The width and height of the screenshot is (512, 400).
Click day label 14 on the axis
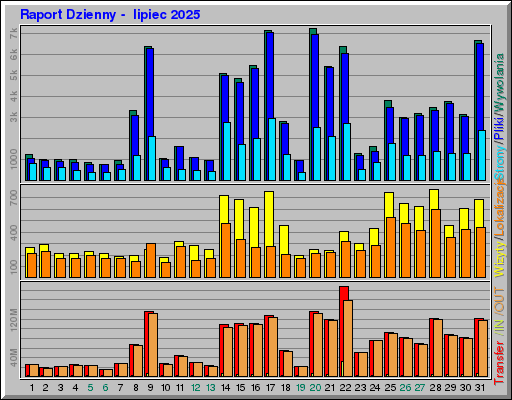(x=225, y=388)
